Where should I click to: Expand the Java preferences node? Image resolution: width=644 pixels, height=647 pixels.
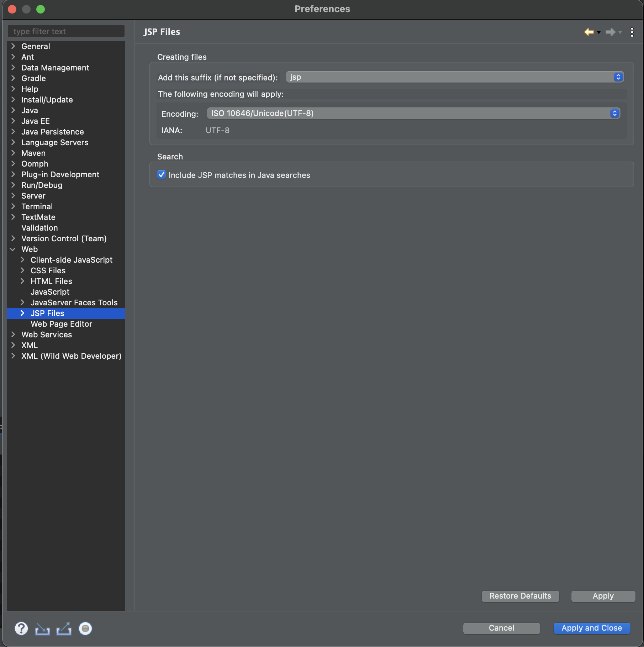point(13,110)
